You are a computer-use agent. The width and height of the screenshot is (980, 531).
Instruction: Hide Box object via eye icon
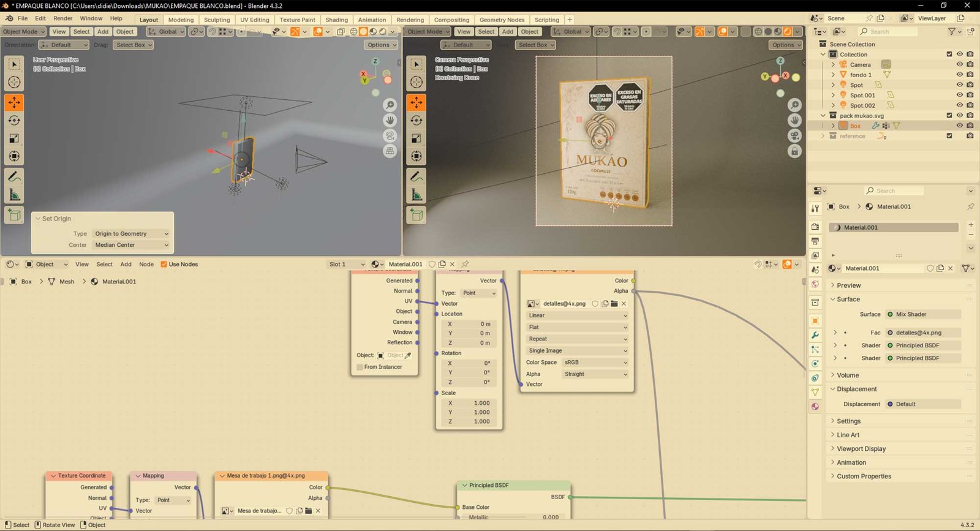click(960, 126)
